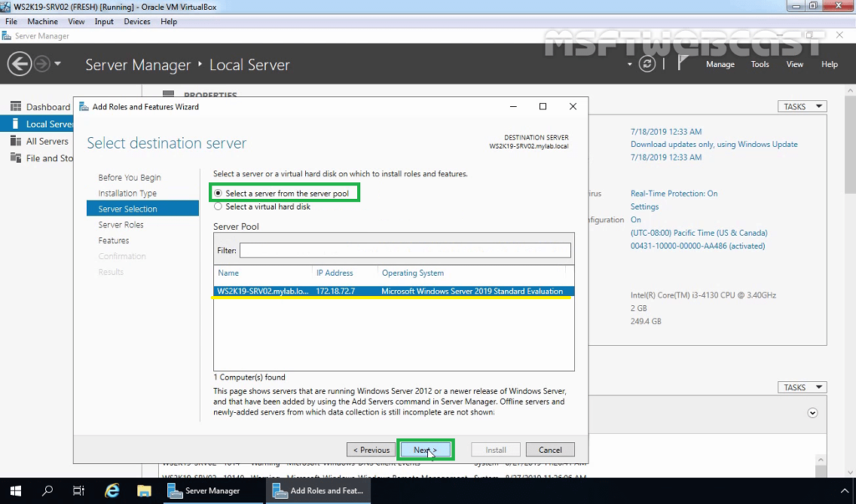Image resolution: width=856 pixels, height=504 pixels.
Task: Click the Server Manager refresh icon
Action: pyautogui.click(x=647, y=64)
